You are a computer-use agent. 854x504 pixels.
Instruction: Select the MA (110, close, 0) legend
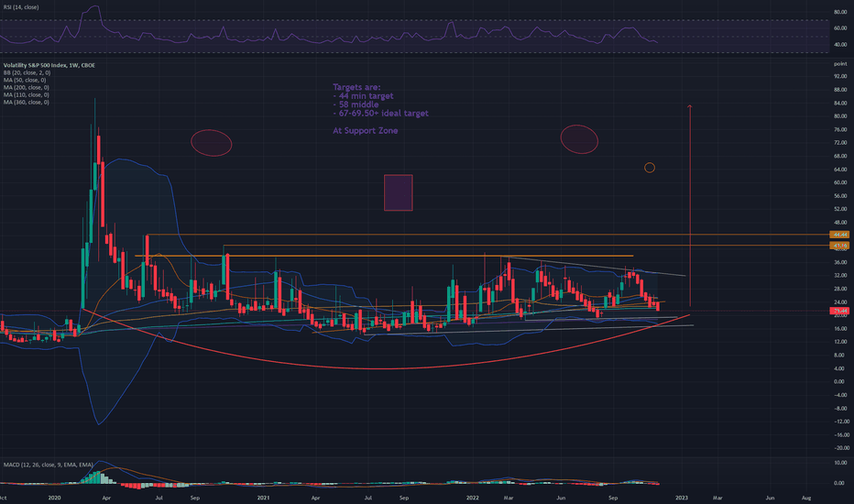pos(27,94)
